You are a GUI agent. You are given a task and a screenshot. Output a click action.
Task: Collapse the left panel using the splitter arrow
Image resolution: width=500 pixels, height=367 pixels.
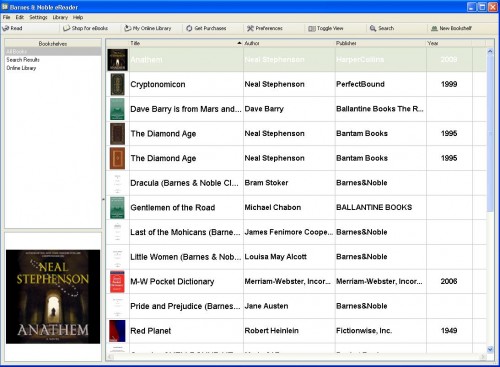tap(103, 199)
